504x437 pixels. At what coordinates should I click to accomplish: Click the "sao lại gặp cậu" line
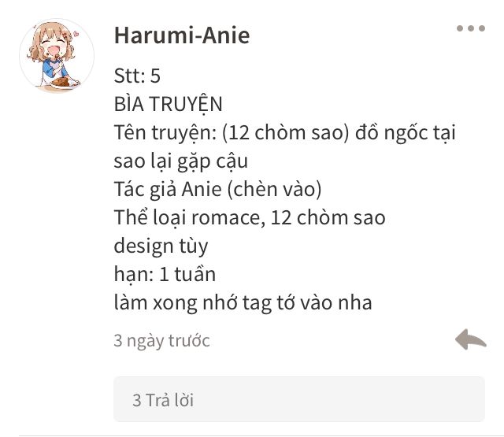click(181, 161)
